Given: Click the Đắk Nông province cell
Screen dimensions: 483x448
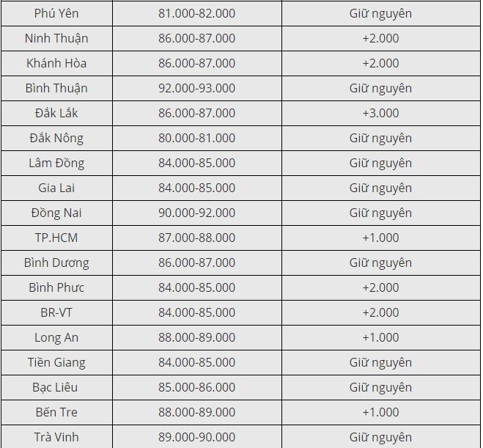Looking at the screenshot, I should coord(56,138).
